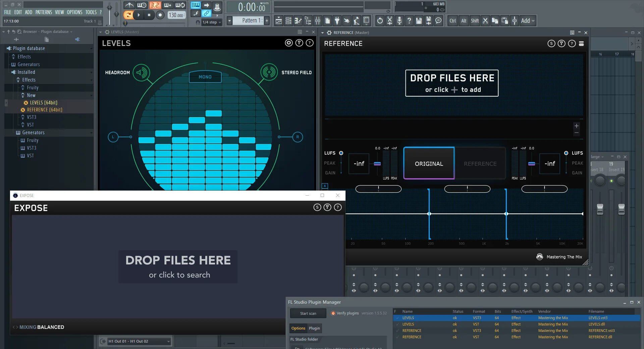The height and width of the screenshot is (349, 644).
Task: Open the audio editor scissors icon
Action: (x=389, y=21)
